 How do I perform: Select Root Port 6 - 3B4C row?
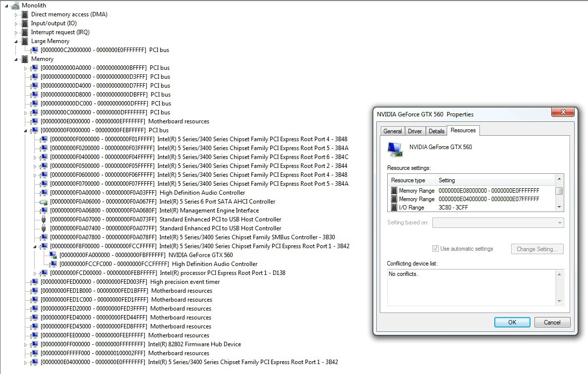(199, 157)
